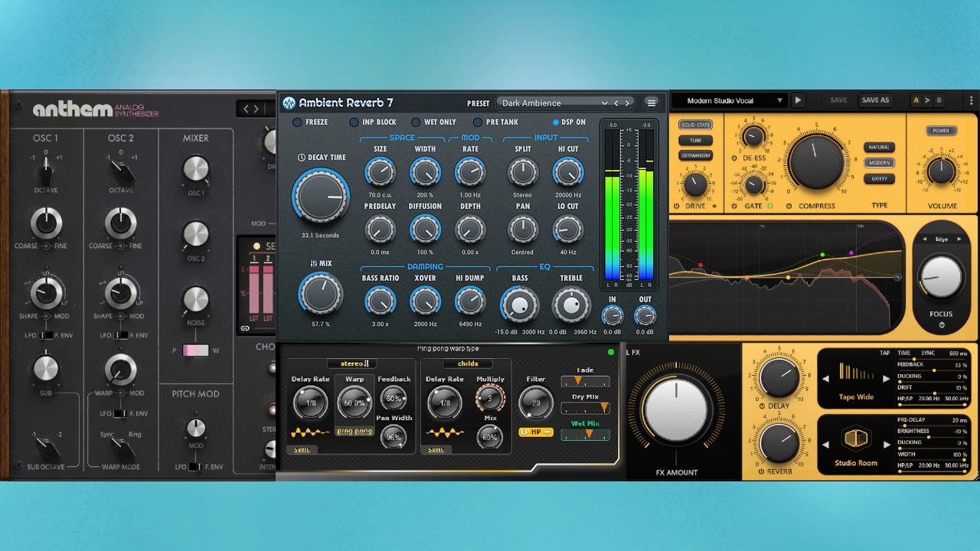The height and width of the screenshot is (551, 980).
Task: Click the Save button
Action: point(838,100)
